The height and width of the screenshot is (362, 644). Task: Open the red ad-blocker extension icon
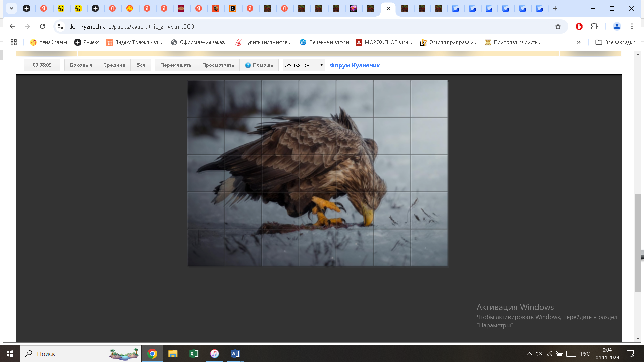(579, 26)
